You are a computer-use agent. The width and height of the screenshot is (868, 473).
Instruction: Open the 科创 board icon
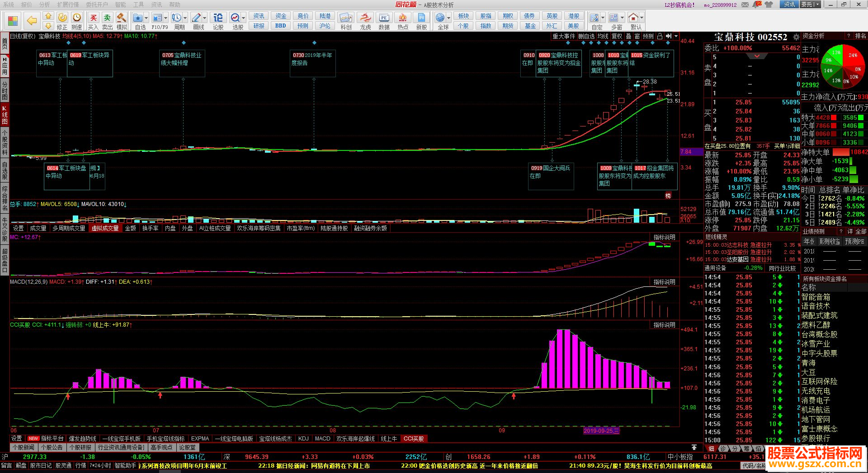pos(346,18)
